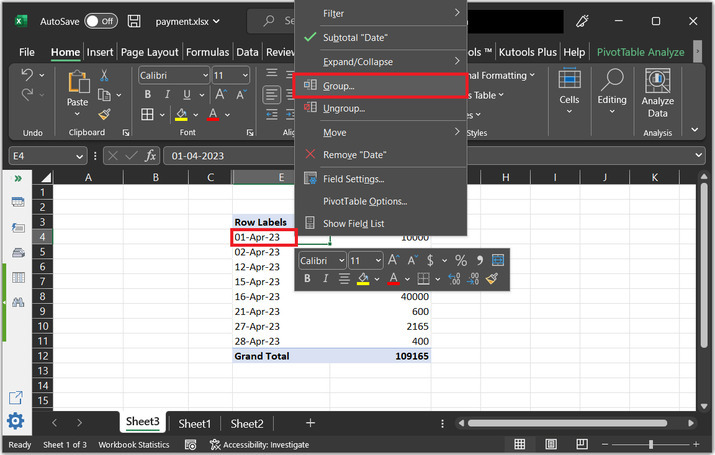715x455 pixels.
Task: Open the PivotTable Analyze tab
Action: [x=640, y=52]
